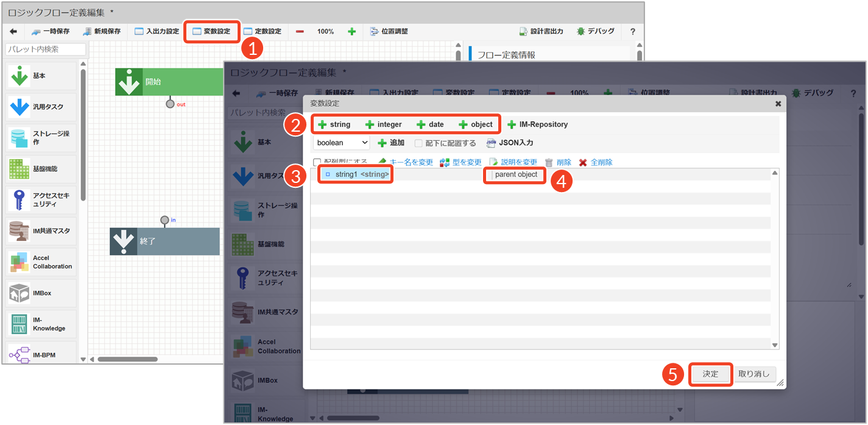Click the 変数設定 toolbar button
868x425 pixels.
point(211,31)
